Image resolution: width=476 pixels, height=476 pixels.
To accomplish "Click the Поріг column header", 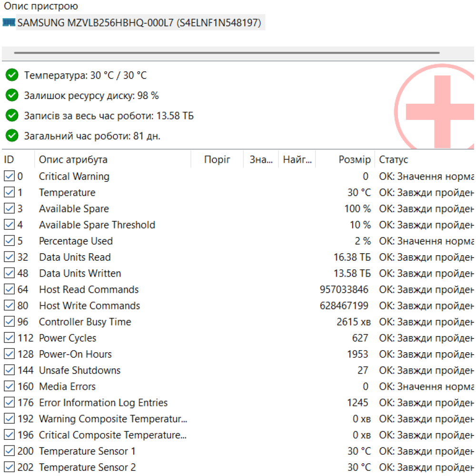I will click(217, 160).
